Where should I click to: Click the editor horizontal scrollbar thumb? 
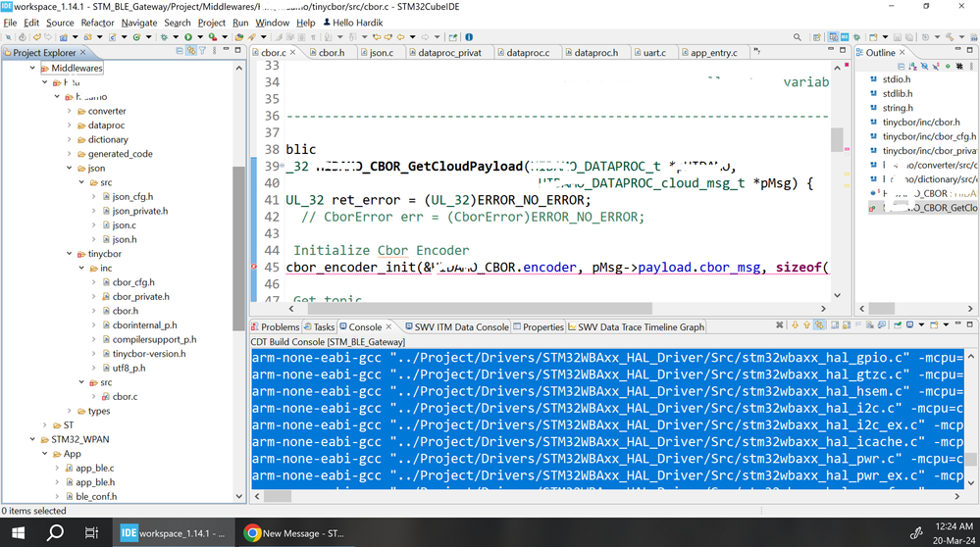(x=480, y=309)
